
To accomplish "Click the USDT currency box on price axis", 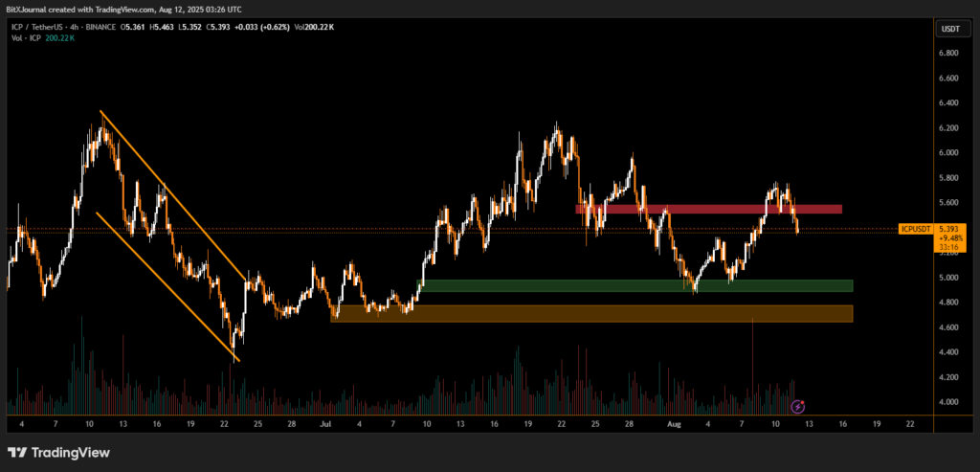I will click(950, 29).
